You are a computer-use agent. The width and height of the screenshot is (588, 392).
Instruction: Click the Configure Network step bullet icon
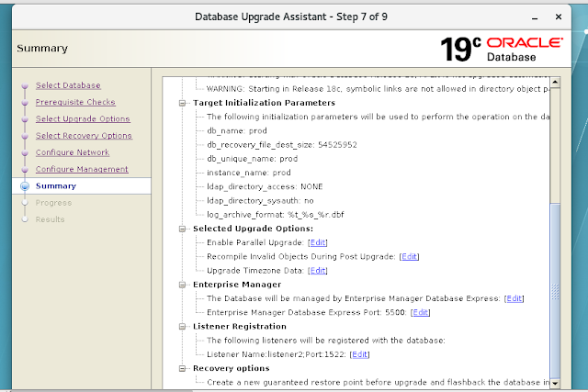click(25, 153)
